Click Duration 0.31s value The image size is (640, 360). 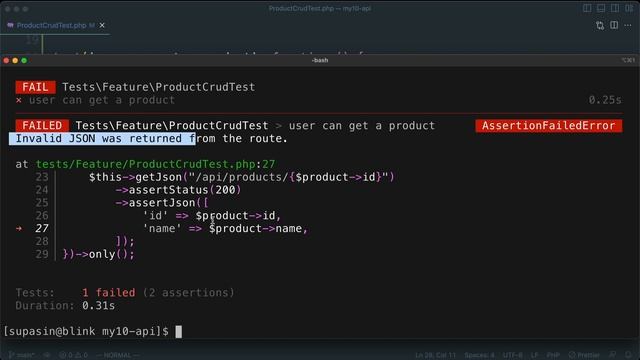(x=98, y=306)
